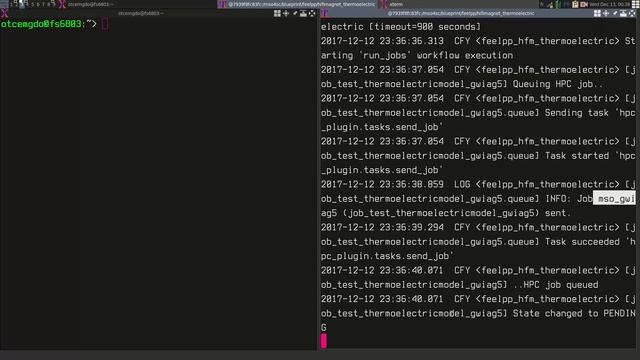Click the four-squares grid icon in right terminal titlebar
The image size is (640, 360).
pos(597,13)
